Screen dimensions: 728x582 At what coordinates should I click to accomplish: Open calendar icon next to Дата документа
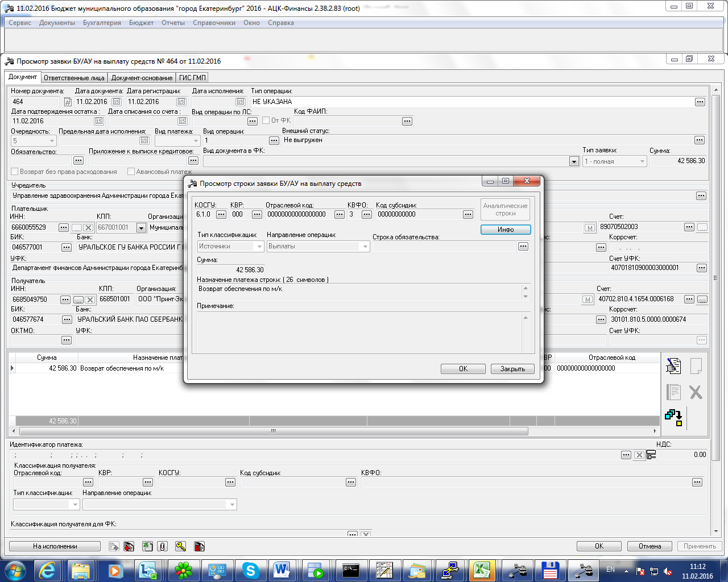tap(116, 102)
